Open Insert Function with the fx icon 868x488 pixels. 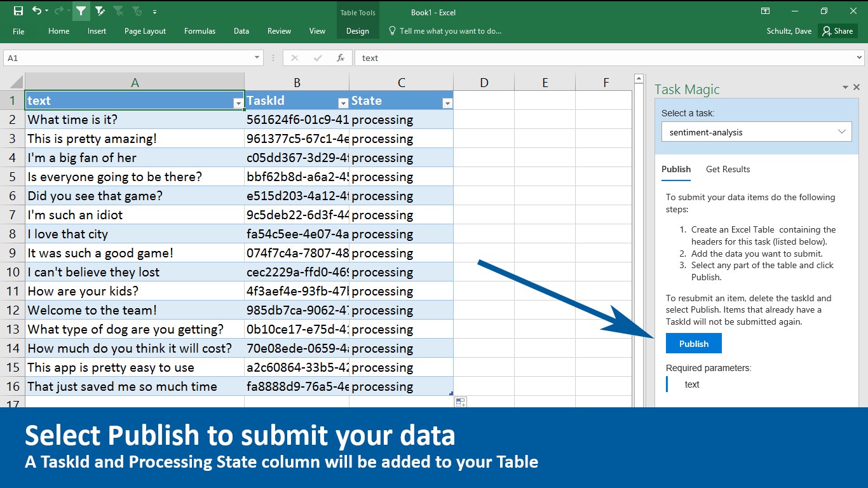[x=341, y=58]
